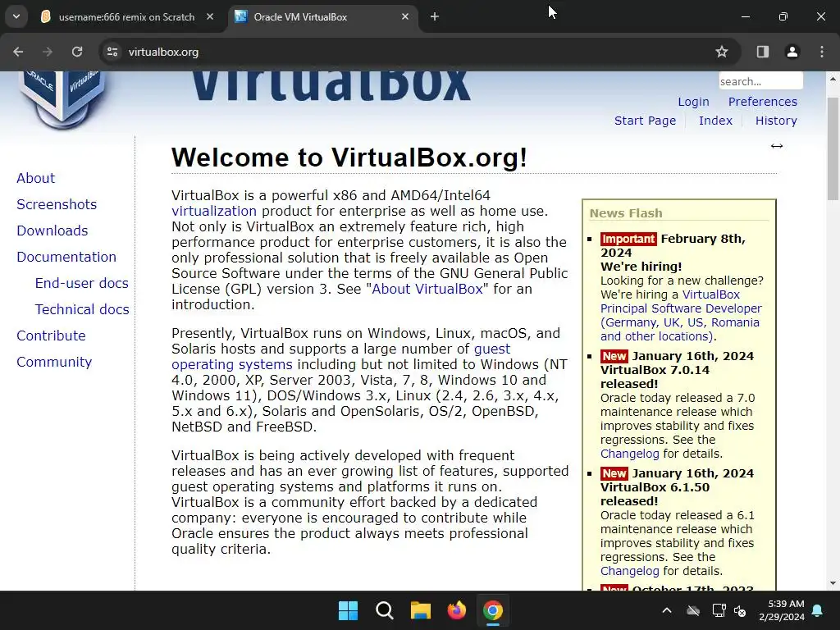Show hidden system tray icons
Viewport: 840px width, 630px height.
tap(667, 610)
